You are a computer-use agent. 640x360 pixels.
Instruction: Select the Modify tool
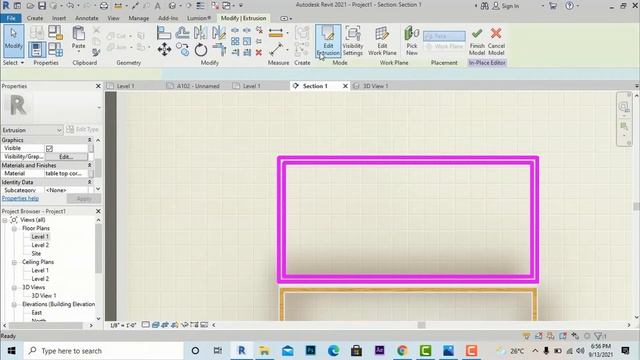13,41
